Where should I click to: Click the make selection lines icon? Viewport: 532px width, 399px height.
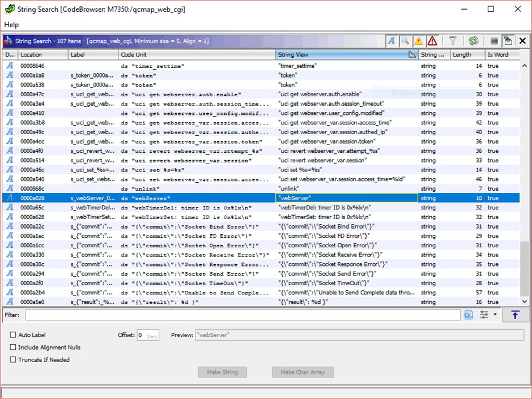click(x=494, y=41)
